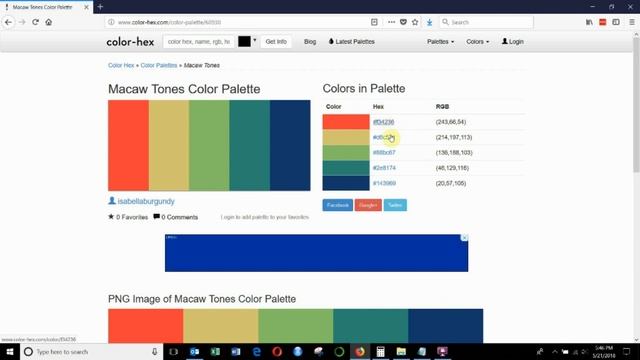Screen dimensions: 640x360
Task: Click the page vertical scrollbar thumb
Action: [636, 104]
